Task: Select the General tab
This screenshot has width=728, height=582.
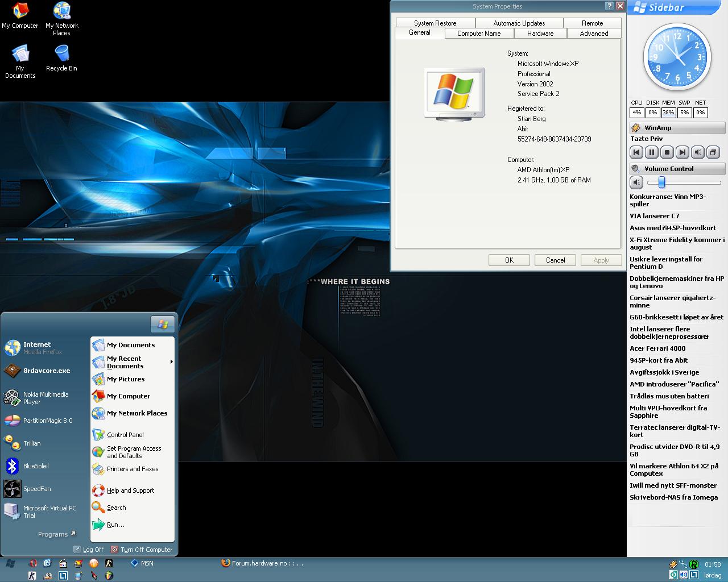Action: [x=419, y=32]
